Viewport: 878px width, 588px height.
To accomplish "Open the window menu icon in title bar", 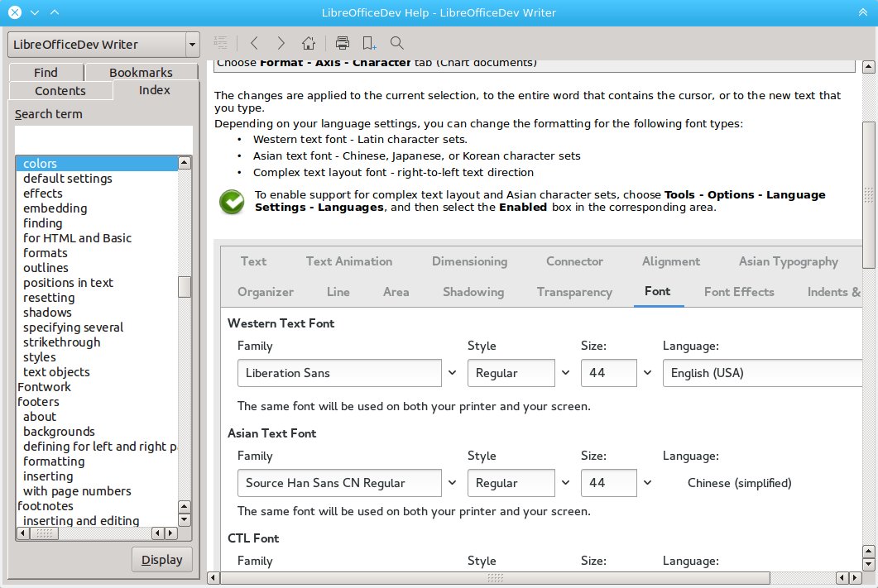I will [x=35, y=12].
